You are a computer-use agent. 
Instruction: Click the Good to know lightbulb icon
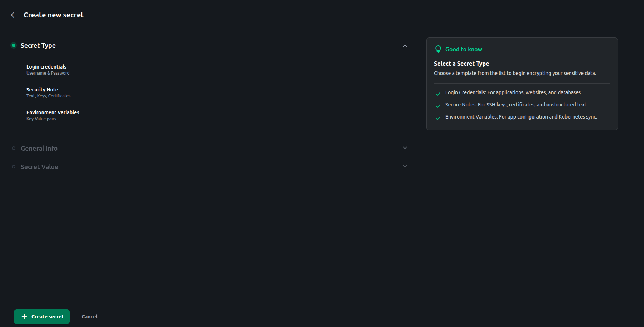(x=438, y=49)
